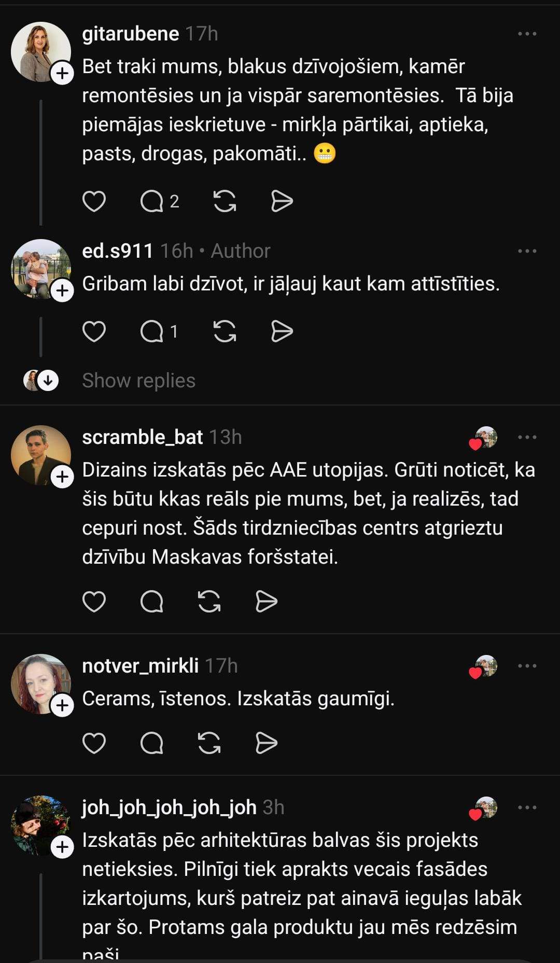Image resolution: width=560 pixels, height=963 pixels.
Task: Repost notver_mirkli's comment
Action: (209, 743)
